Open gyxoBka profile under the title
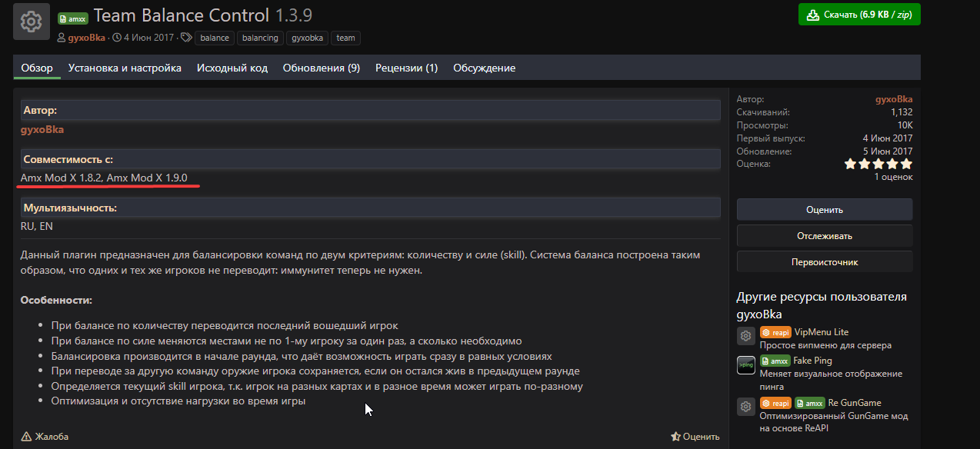Image resolution: width=980 pixels, height=449 pixels. coord(88,37)
